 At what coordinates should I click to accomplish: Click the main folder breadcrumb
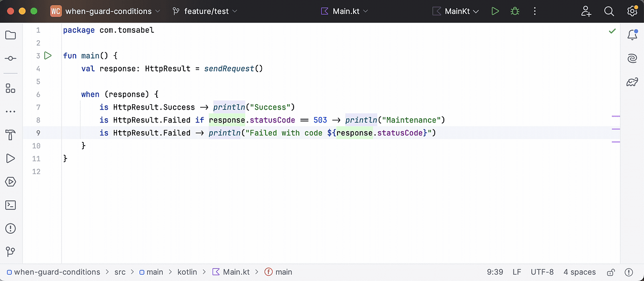coord(151,272)
